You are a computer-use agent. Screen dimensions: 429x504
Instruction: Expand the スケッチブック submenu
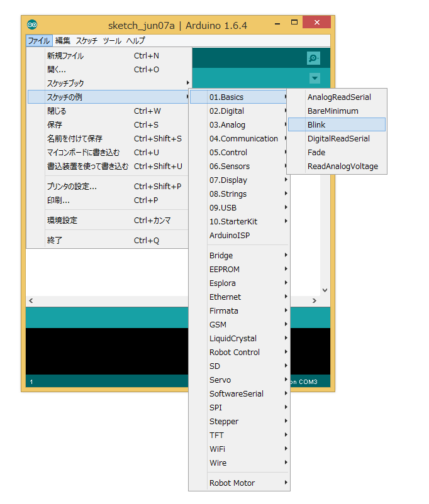[x=108, y=83]
